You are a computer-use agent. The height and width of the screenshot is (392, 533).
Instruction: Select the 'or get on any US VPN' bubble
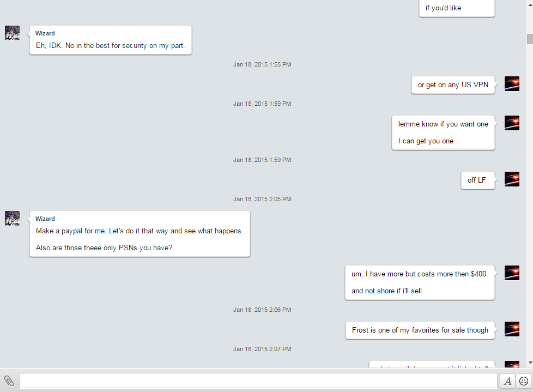[453, 85]
